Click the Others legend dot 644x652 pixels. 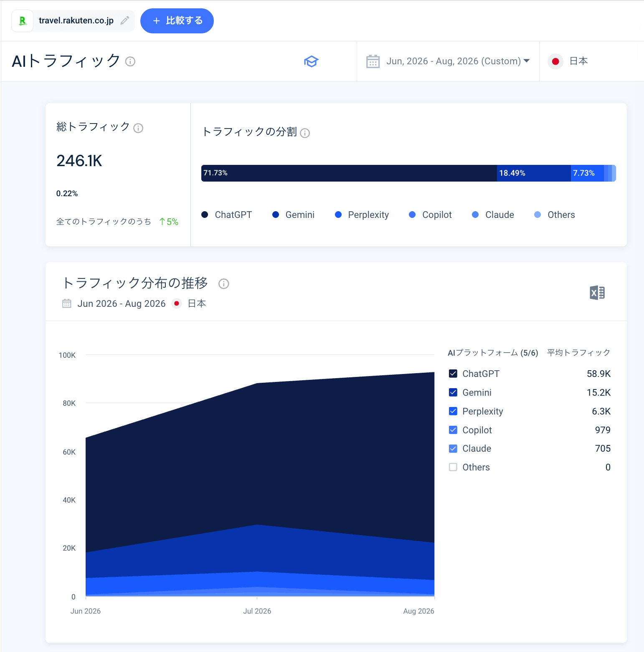pos(538,215)
